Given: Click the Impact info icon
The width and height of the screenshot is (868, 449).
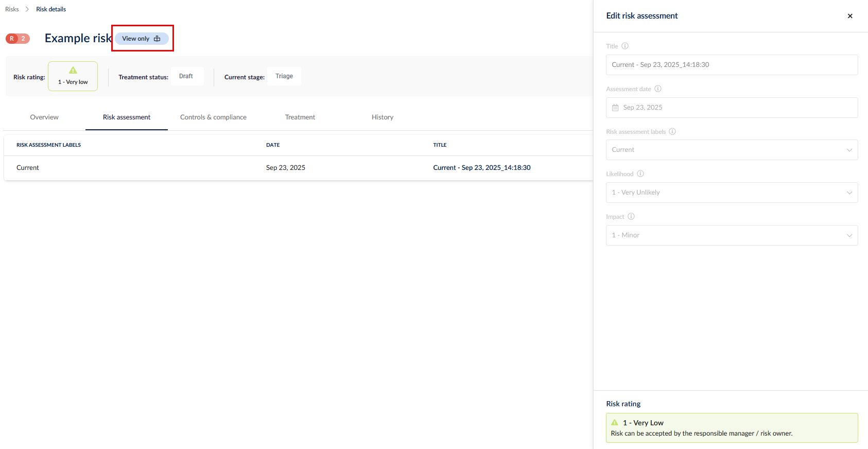Looking at the screenshot, I should 631,216.
